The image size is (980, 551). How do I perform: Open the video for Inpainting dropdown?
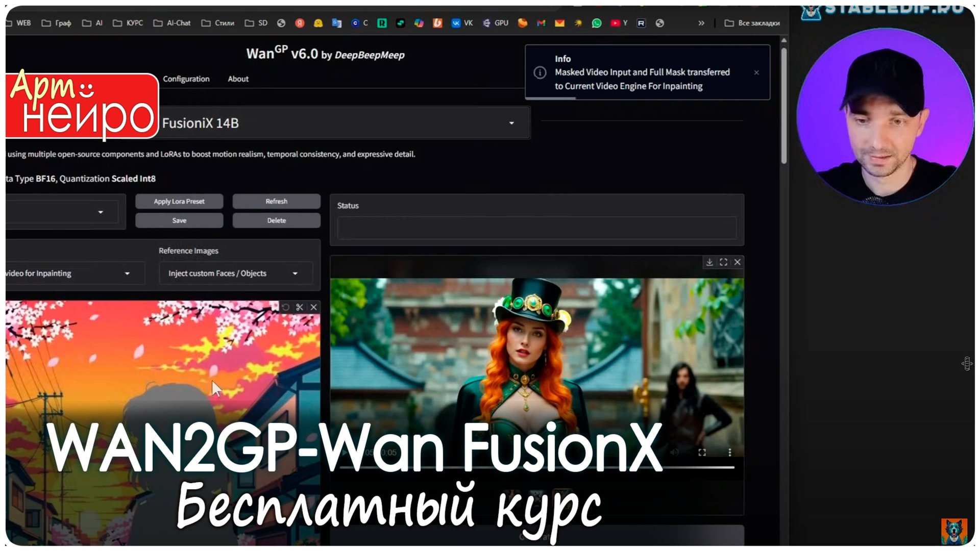click(127, 273)
